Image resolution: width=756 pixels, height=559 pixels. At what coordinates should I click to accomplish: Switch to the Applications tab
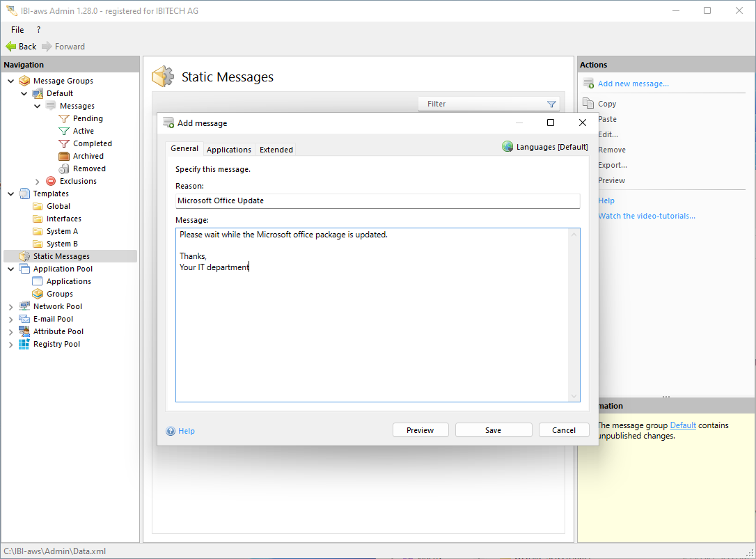[x=228, y=150]
